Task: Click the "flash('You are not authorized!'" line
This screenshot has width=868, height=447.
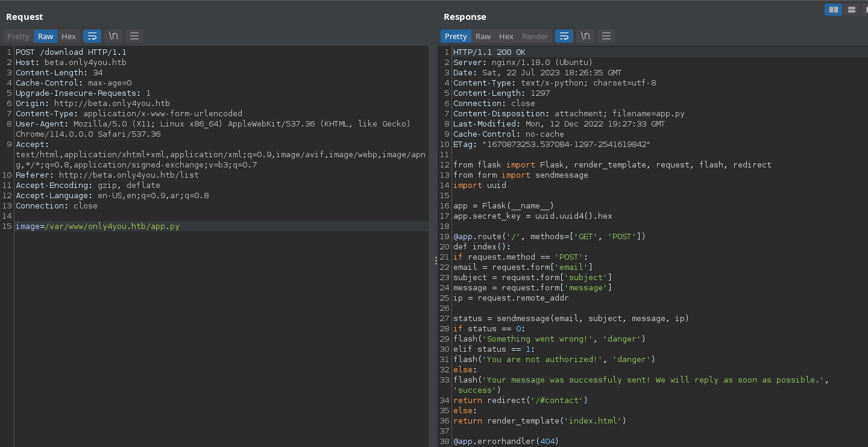Action: (x=555, y=360)
